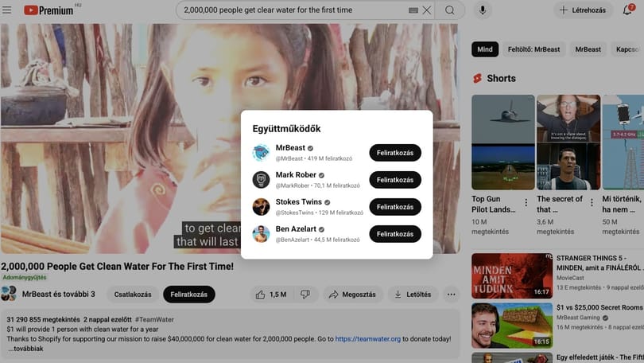
Task: Open more actions three-dot menu below video
Action: 451,295
